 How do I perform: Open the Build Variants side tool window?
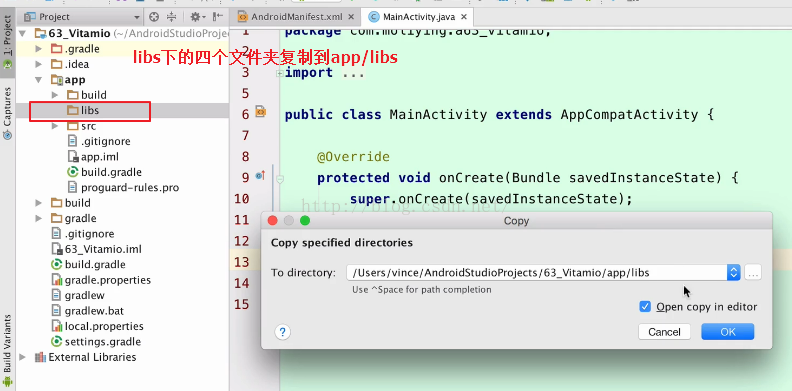[x=7, y=351]
